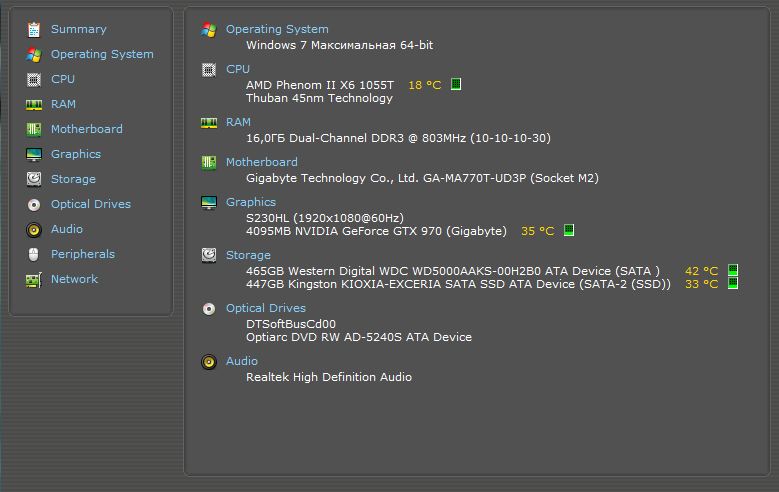Click Audio heading link in main panel

242,361
